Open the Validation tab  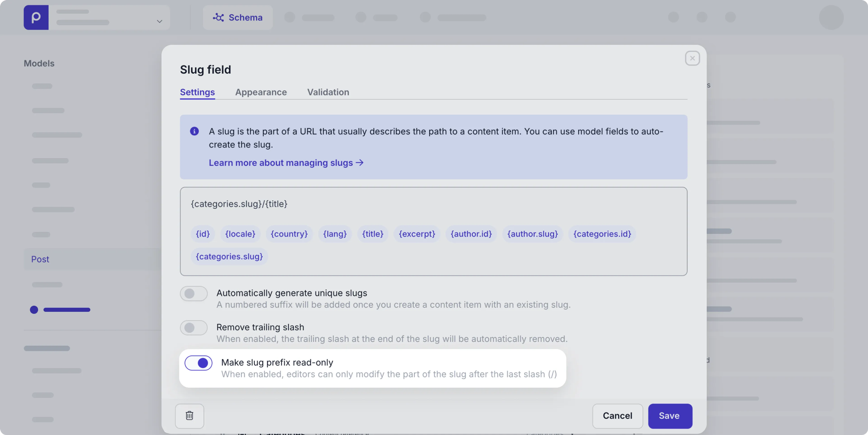click(x=328, y=92)
